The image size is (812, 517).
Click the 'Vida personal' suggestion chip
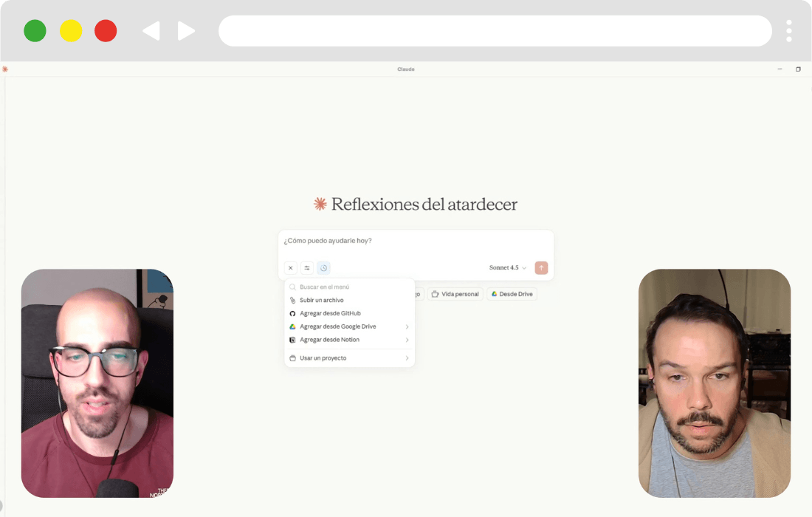tap(455, 294)
